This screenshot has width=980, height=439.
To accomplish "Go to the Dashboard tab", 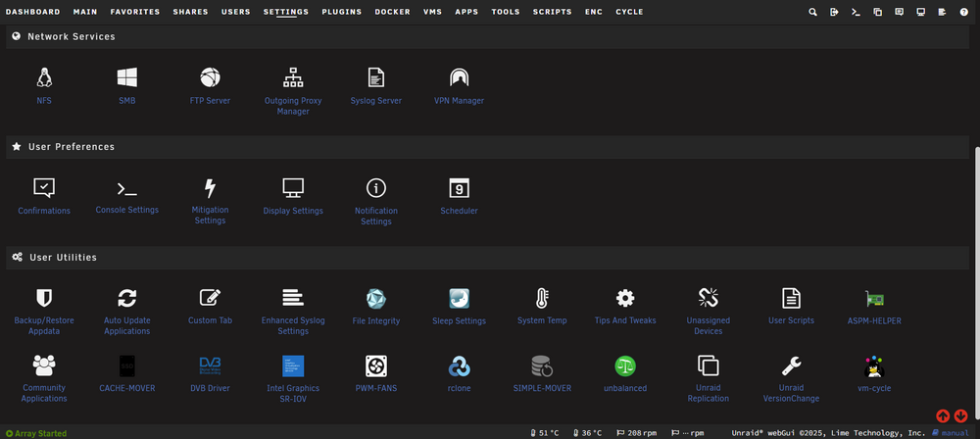I will point(32,12).
